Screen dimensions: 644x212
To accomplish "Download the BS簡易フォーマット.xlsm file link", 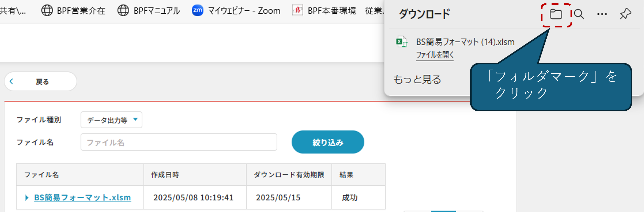I will coord(82,198).
